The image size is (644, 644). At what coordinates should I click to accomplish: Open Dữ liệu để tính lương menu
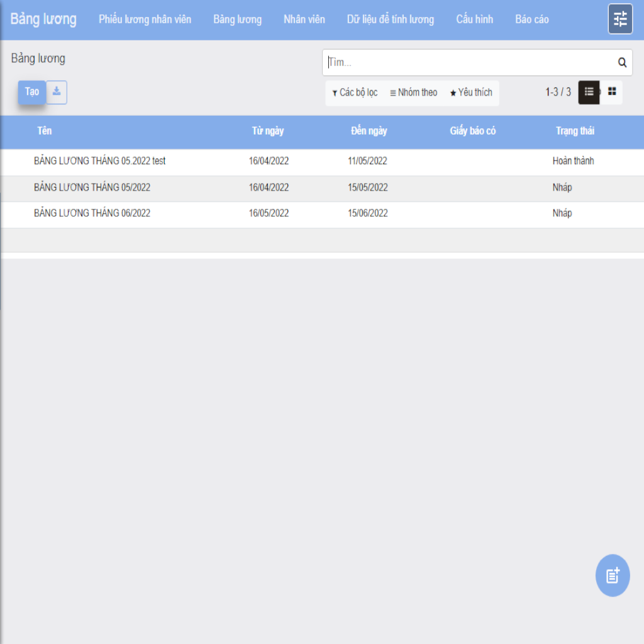pyautogui.click(x=390, y=19)
